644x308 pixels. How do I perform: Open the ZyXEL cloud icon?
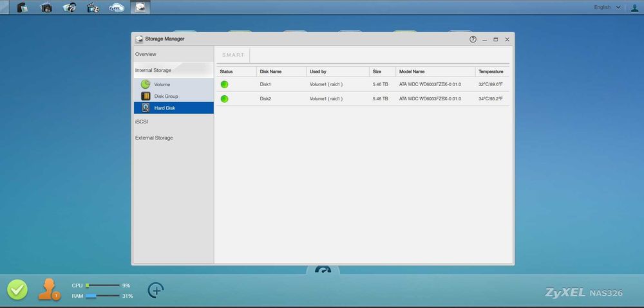(117, 7)
